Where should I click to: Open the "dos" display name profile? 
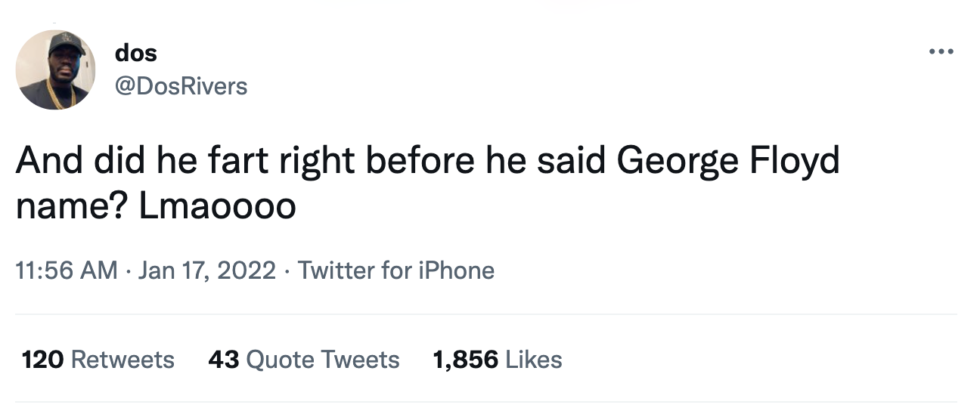point(136,53)
